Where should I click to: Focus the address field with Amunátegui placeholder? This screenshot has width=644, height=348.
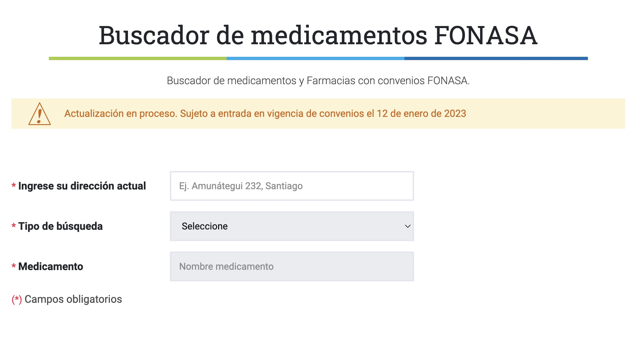coord(292,186)
